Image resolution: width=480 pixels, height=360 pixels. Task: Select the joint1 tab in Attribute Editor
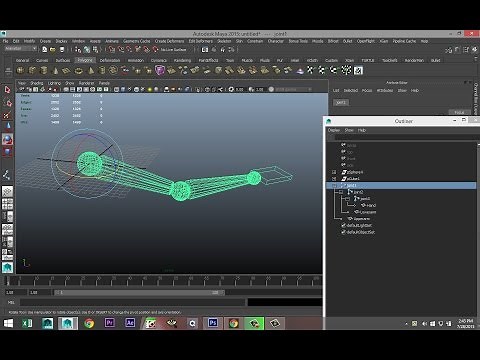coord(341,102)
